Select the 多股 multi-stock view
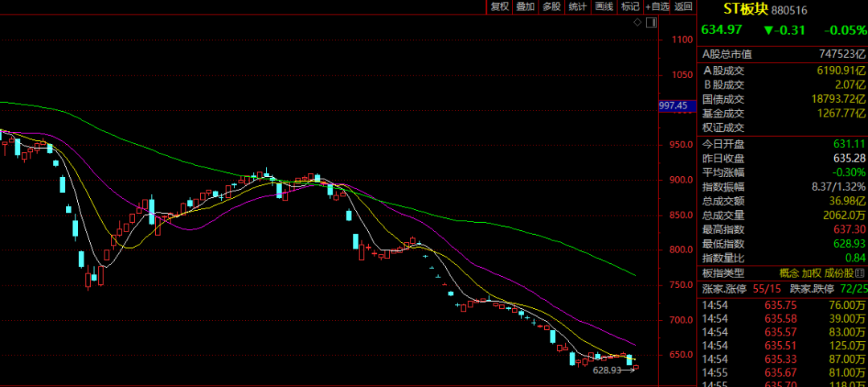The image size is (868, 387). point(551,6)
